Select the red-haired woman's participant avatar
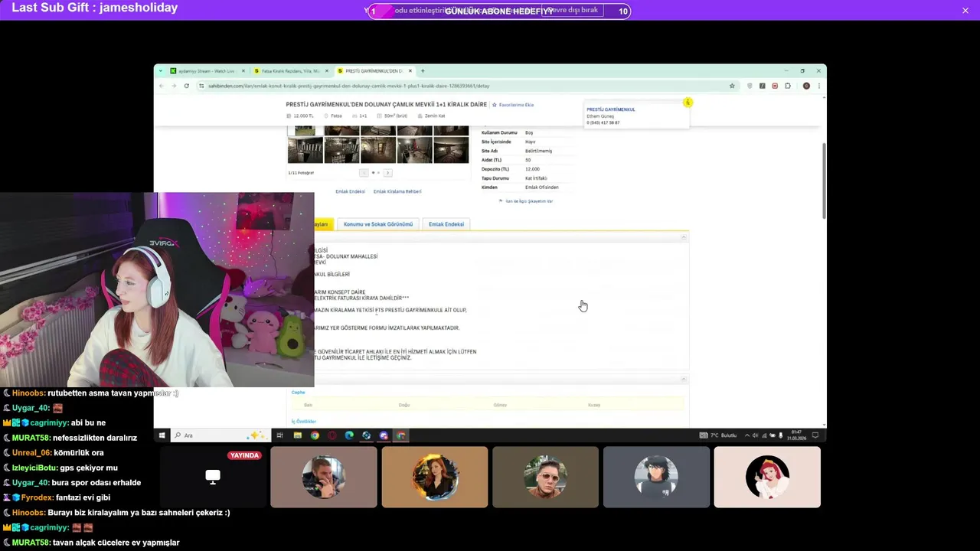Viewport: 980px width, 551px height. click(x=434, y=477)
